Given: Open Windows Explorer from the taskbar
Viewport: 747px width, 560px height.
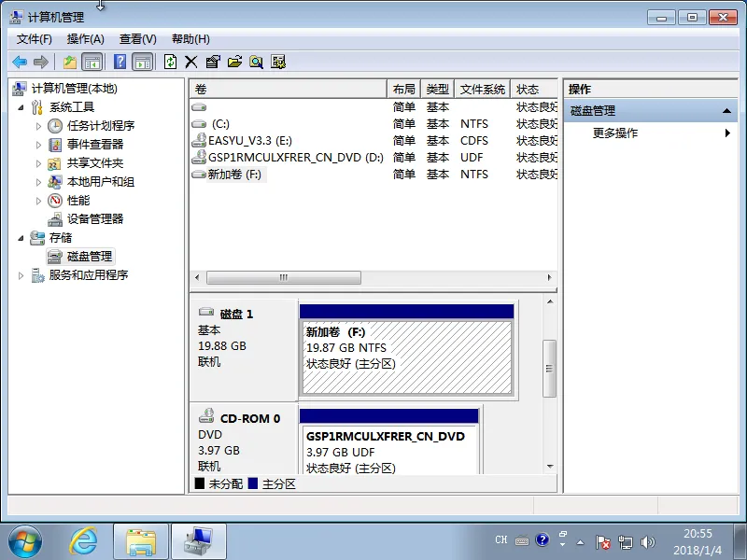Looking at the screenshot, I should click(141, 542).
